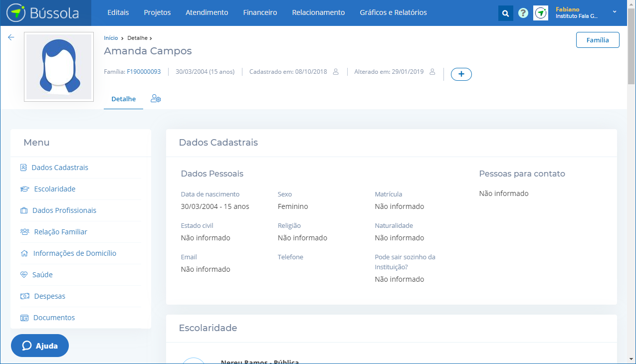636x364 pixels.
Task: Open the Financeiro menu
Action: point(260,12)
